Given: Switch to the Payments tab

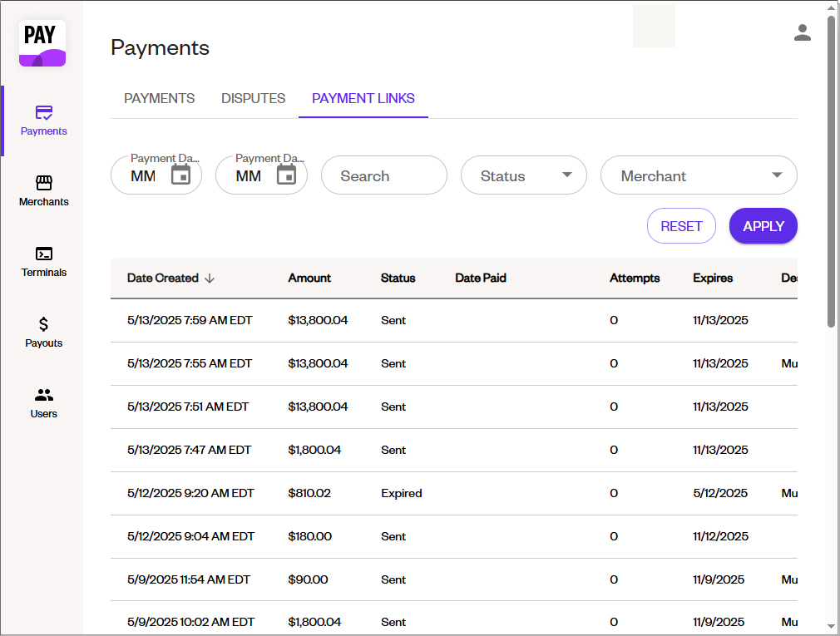Looking at the screenshot, I should coord(159,98).
